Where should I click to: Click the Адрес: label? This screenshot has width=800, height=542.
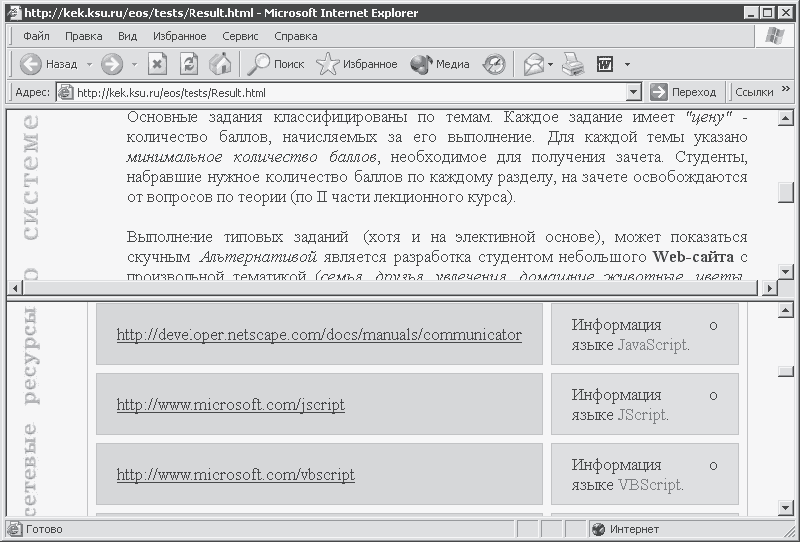pyautogui.click(x=32, y=92)
